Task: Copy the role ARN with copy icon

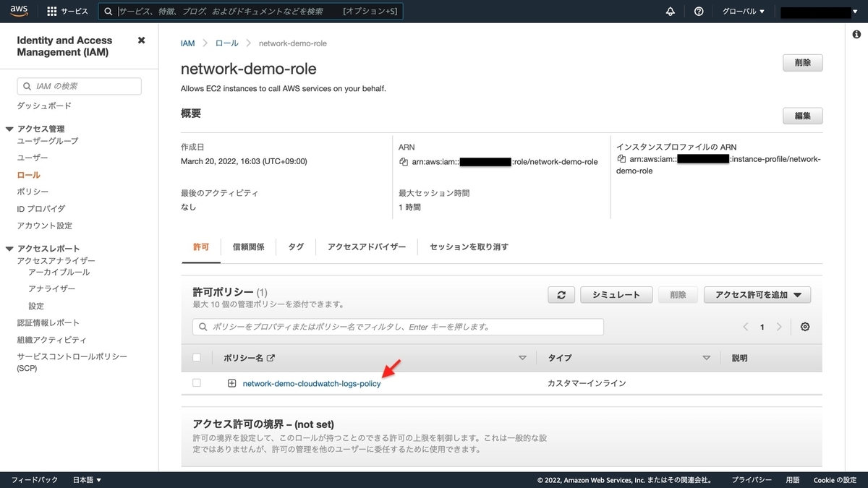Action: [404, 162]
